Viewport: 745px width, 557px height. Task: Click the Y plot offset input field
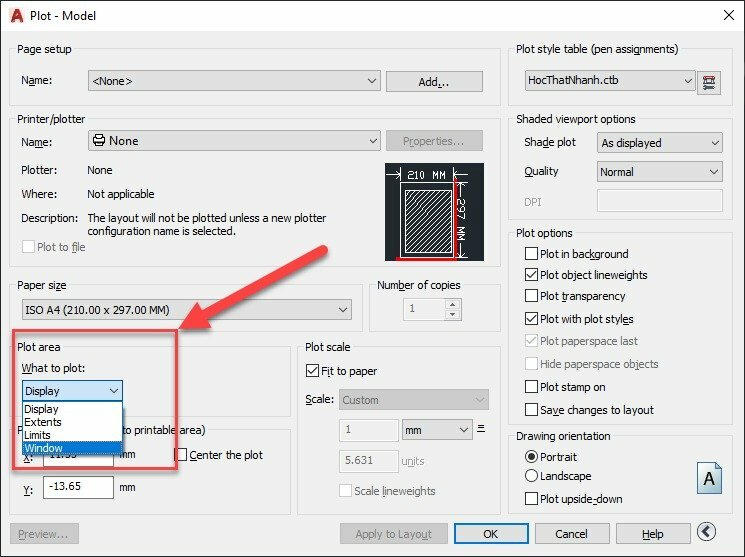click(77, 488)
